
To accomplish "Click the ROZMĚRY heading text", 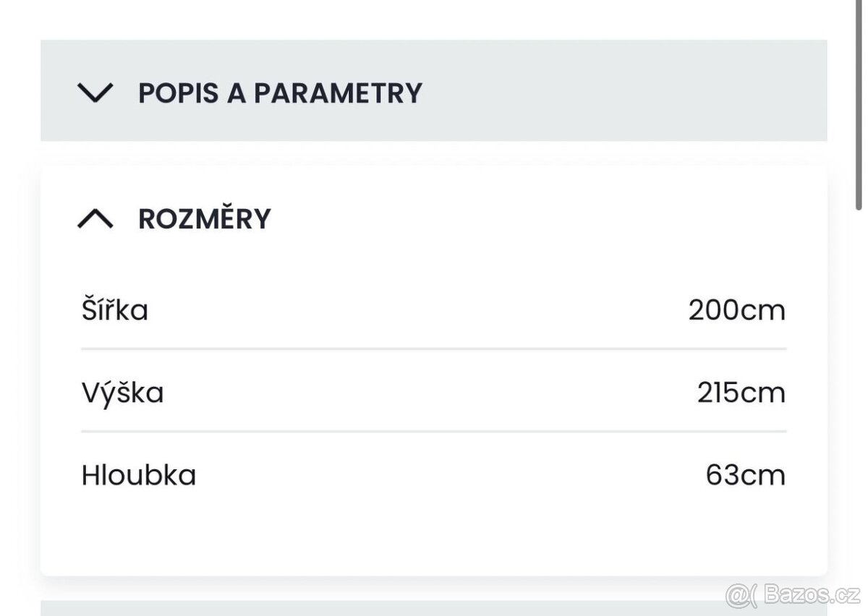I will pos(205,218).
